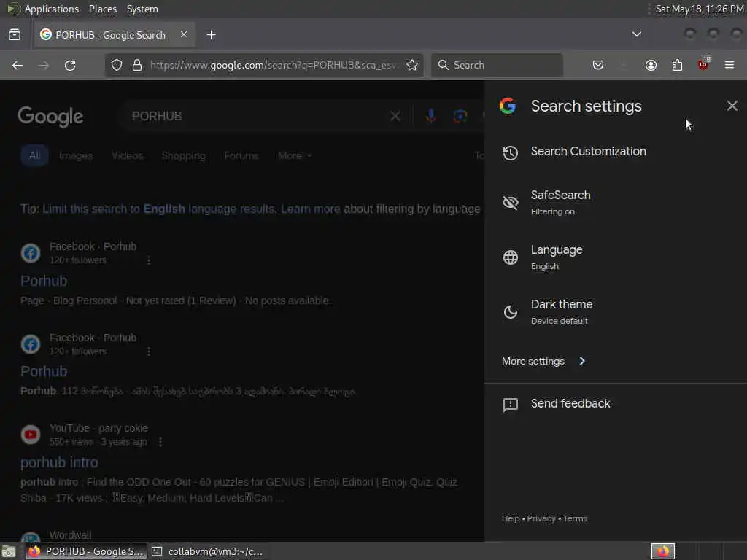Select the Forums results tab

(241, 155)
